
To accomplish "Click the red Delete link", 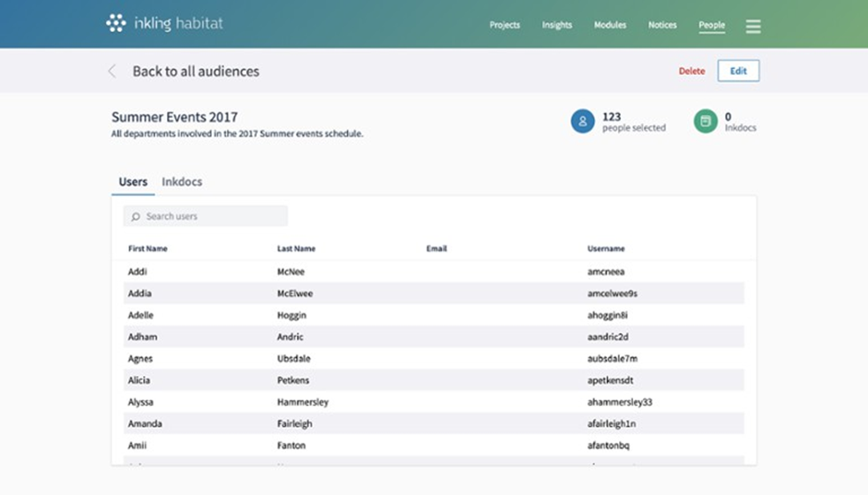I will click(x=691, y=71).
